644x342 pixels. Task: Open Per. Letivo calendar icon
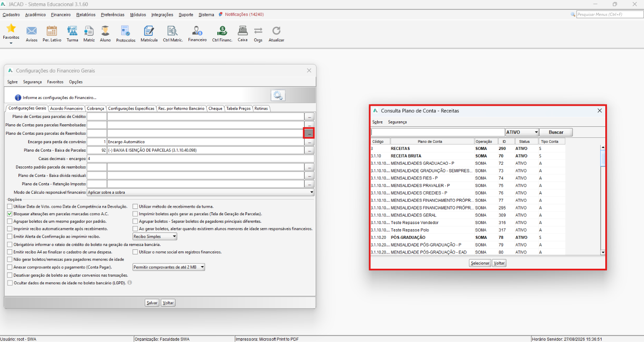pos(52,31)
